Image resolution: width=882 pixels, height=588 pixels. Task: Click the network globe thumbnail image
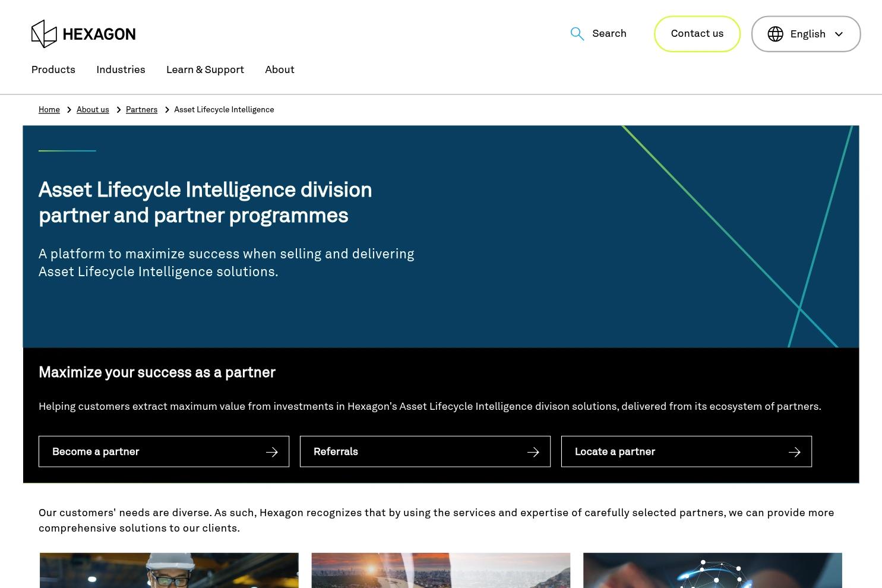[713, 570]
